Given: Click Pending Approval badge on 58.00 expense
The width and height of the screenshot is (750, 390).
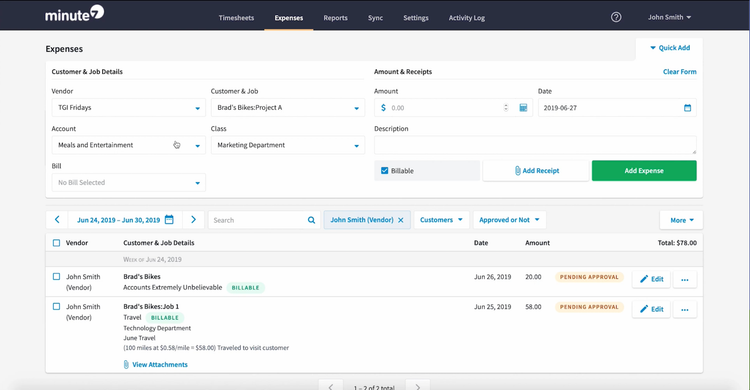Looking at the screenshot, I should point(589,307).
